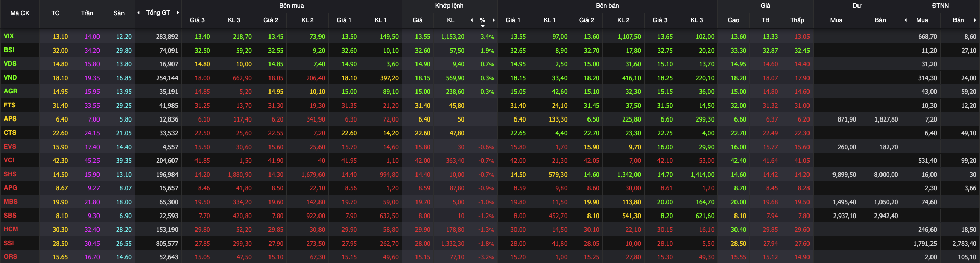Click VIX matched change 3.4%
Screen dimensions: 980x263
click(x=487, y=37)
